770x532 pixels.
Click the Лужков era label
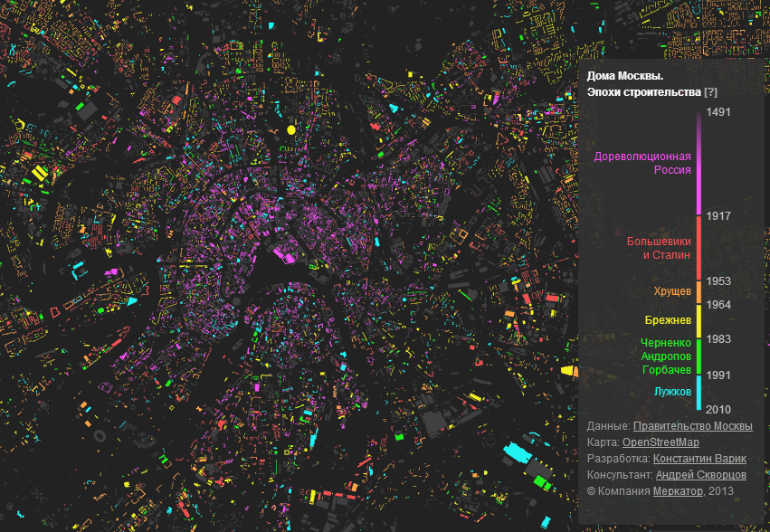click(673, 392)
